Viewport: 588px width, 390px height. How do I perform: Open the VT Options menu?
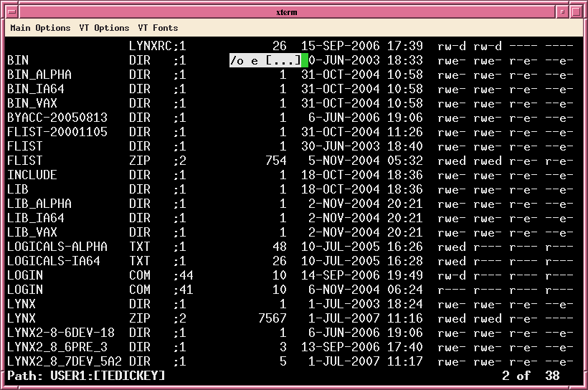(x=104, y=28)
